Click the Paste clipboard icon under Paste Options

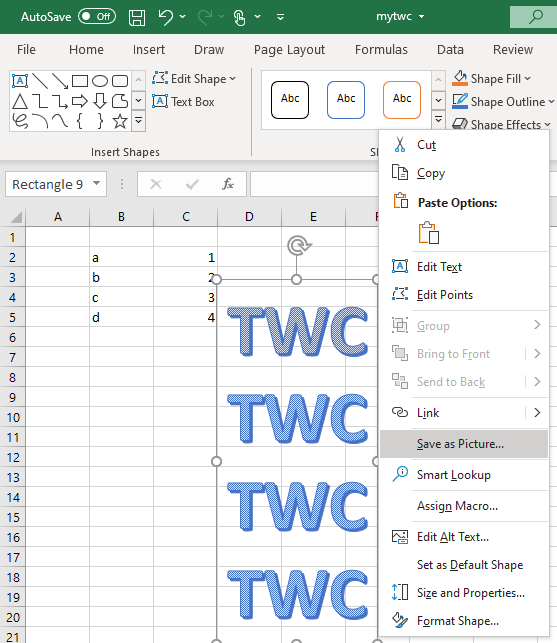(x=429, y=233)
